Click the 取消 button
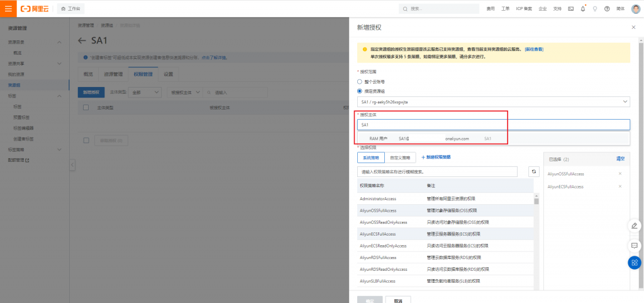The width and height of the screenshot is (644, 303). tap(398, 300)
